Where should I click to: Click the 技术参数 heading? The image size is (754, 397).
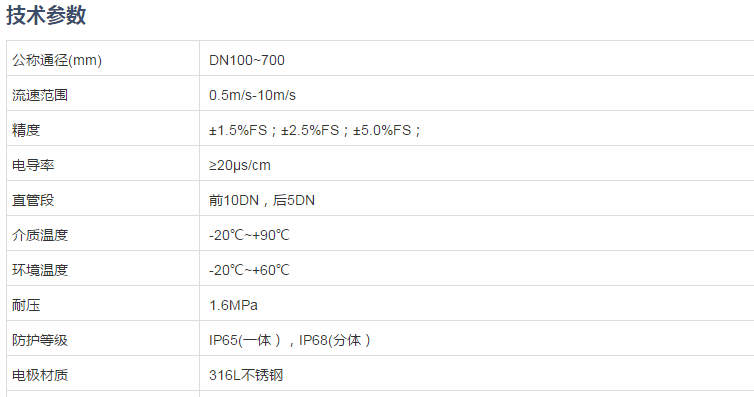pos(46,15)
